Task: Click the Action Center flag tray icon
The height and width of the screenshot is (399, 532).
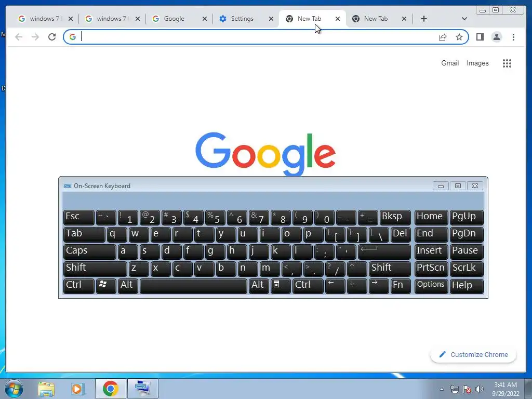Action: coord(467,389)
